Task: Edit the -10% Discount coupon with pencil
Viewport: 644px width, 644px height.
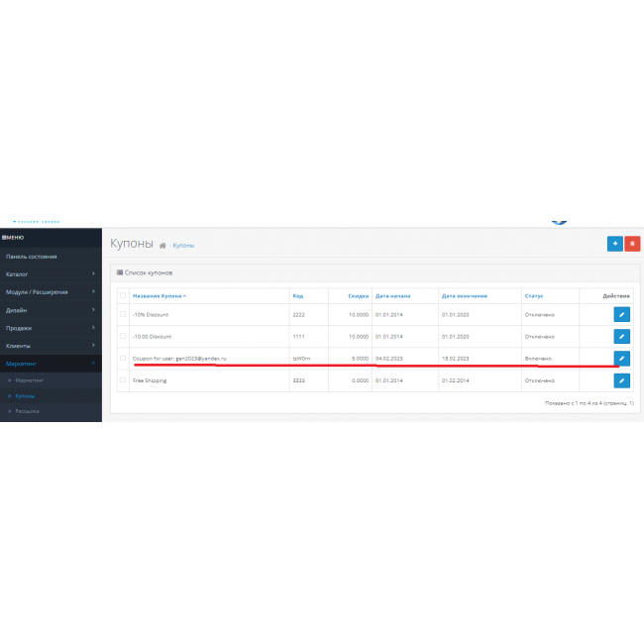Action: coord(621,314)
